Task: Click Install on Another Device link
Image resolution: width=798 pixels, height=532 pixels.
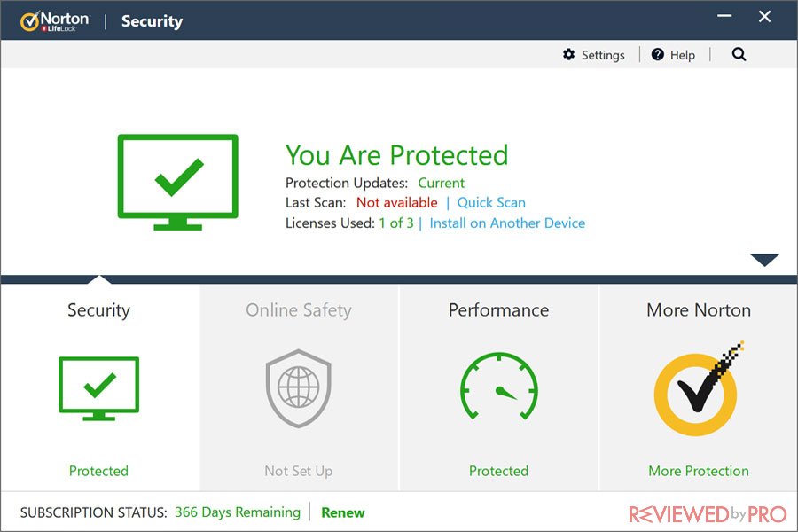Action: [x=507, y=223]
